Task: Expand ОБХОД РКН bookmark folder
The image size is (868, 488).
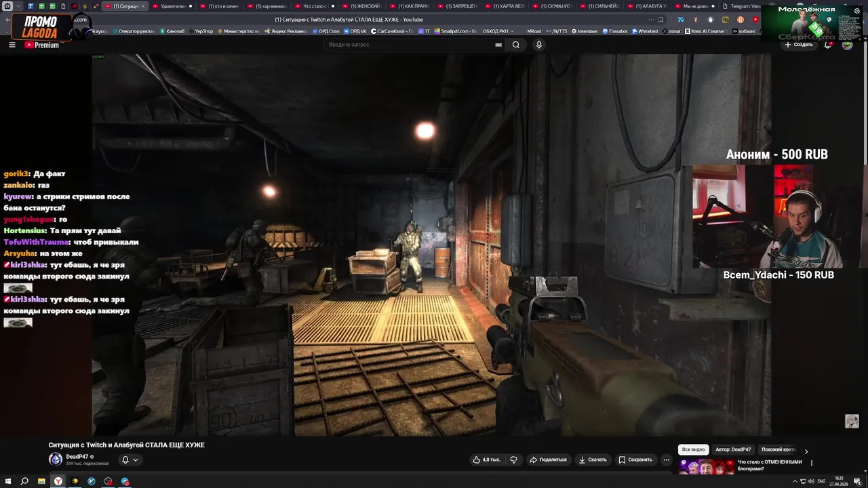Action: point(498,31)
